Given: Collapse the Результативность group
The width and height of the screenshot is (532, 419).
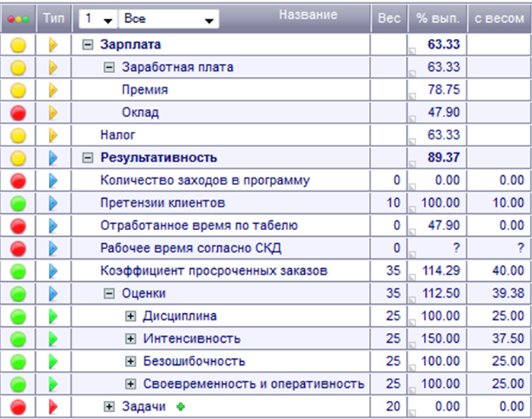Looking at the screenshot, I should [88, 158].
